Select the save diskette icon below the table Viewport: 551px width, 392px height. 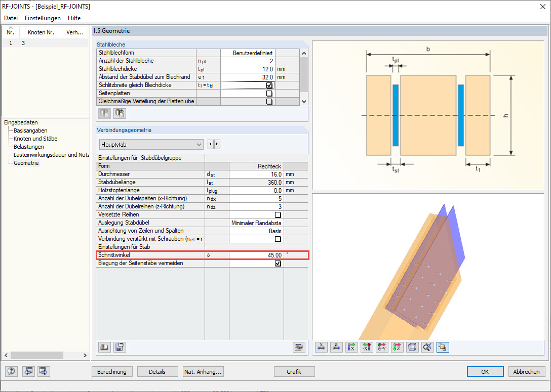coord(119,347)
